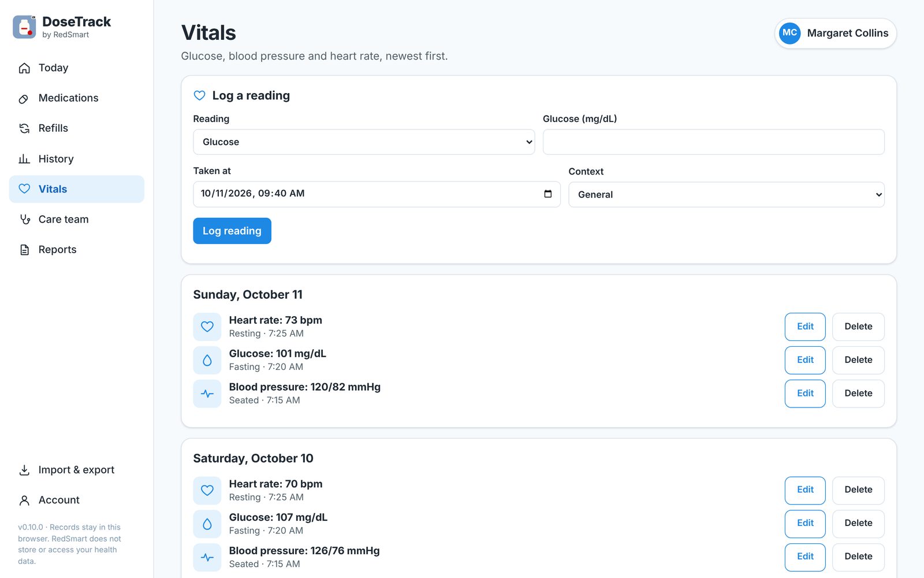Open Margaret Collins profile button

coord(835,33)
